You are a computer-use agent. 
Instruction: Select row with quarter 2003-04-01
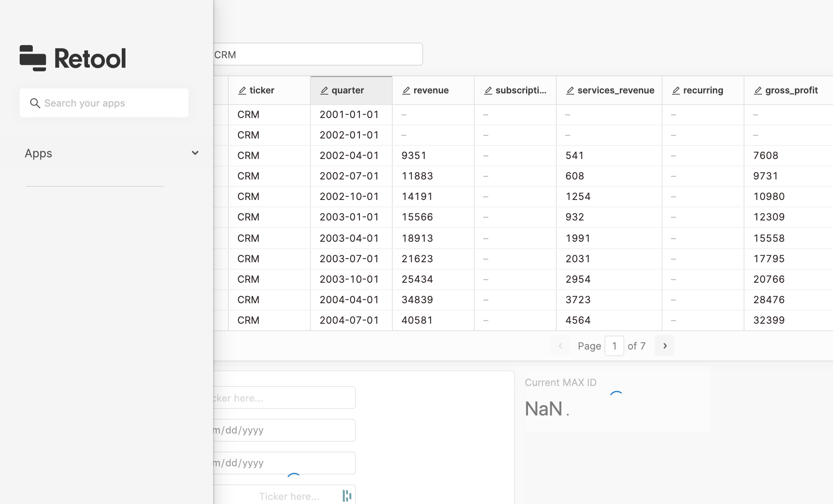pyautogui.click(x=349, y=238)
